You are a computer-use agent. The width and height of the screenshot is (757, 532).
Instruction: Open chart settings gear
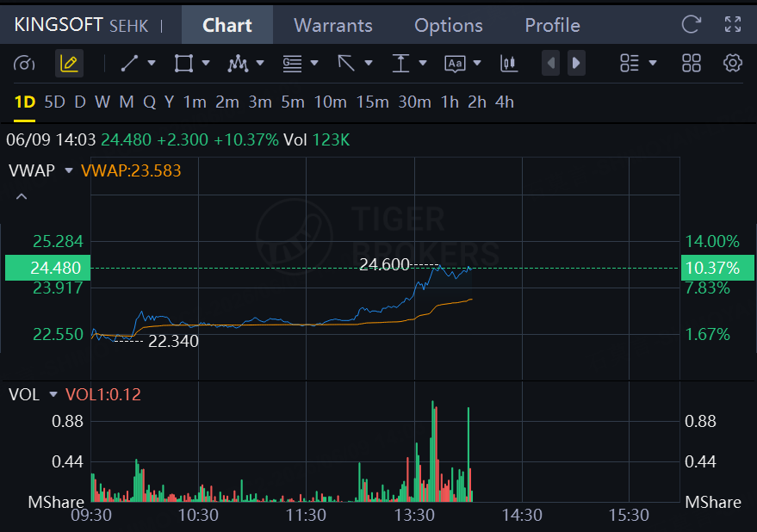(x=732, y=63)
